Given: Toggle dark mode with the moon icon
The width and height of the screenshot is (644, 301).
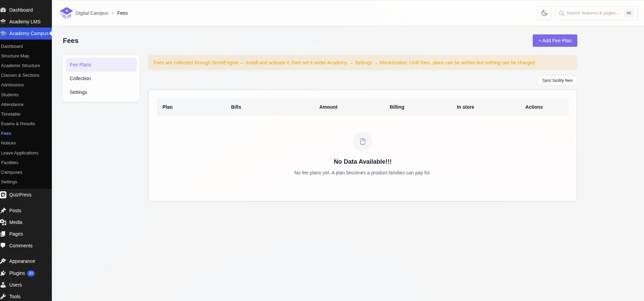Looking at the screenshot, I should click(x=544, y=13).
